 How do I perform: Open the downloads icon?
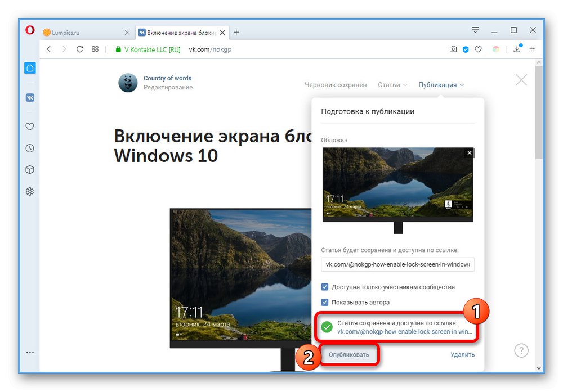[517, 49]
